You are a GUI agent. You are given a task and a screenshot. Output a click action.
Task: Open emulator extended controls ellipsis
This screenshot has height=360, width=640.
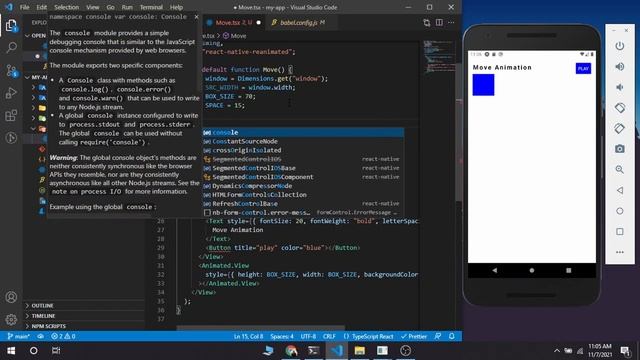point(620,252)
